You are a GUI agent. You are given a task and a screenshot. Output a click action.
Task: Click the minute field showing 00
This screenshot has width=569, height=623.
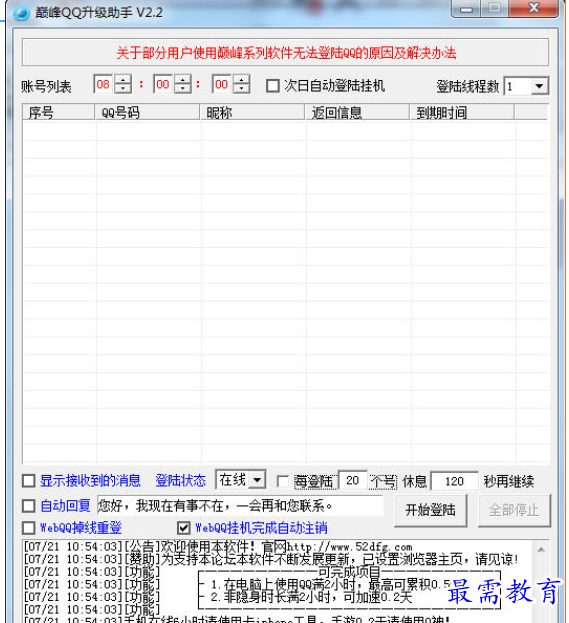pyautogui.click(x=163, y=84)
